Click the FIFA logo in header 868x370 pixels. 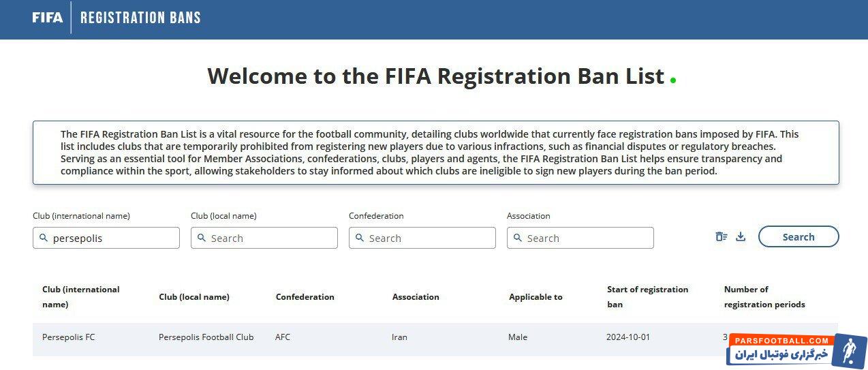pos(47,18)
